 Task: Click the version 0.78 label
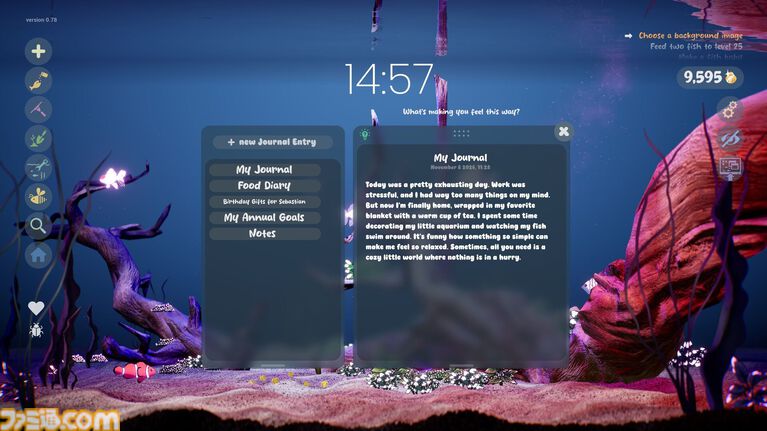coord(42,20)
